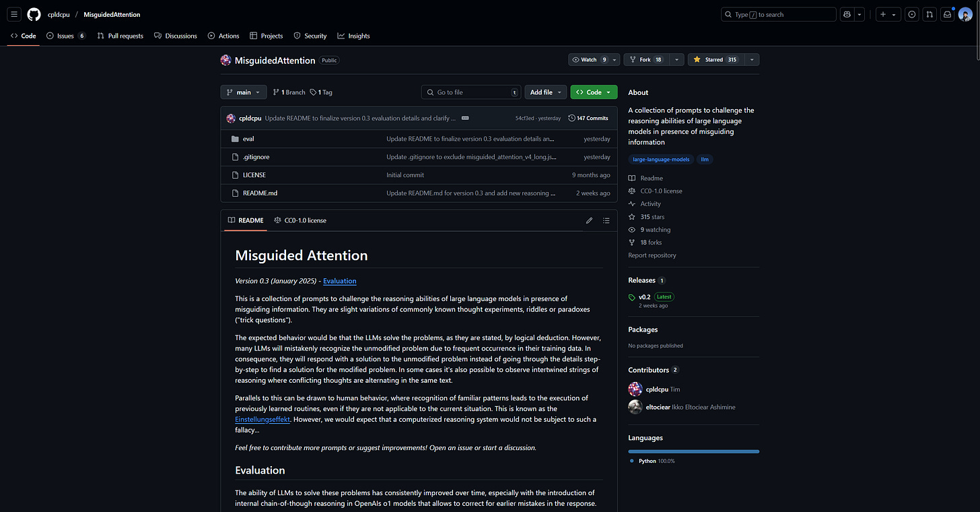Image resolution: width=980 pixels, height=512 pixels.
Task: Open the Issues tab
Action: pyautogui.click(x=67, y=36)
